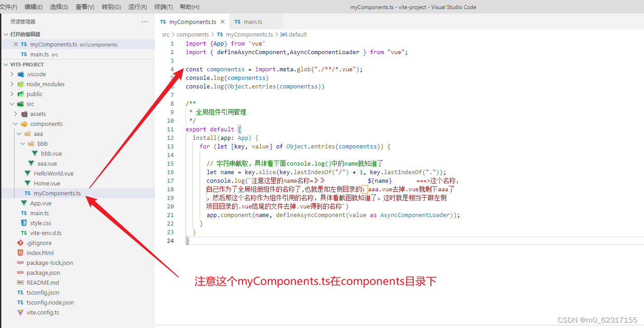Collapse the src folder in Explorer
The height and width of the screenshot is (328, 644).
(11, 104)
